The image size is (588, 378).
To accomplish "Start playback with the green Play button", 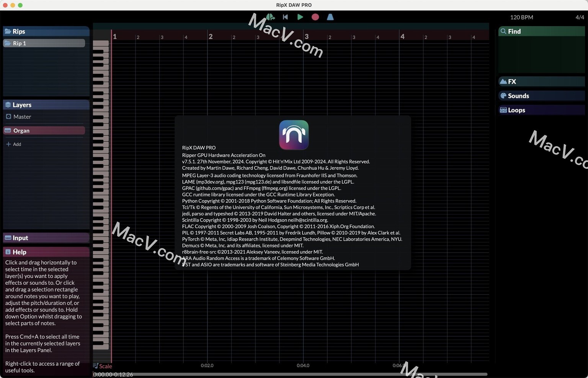I will click(300, 17).
